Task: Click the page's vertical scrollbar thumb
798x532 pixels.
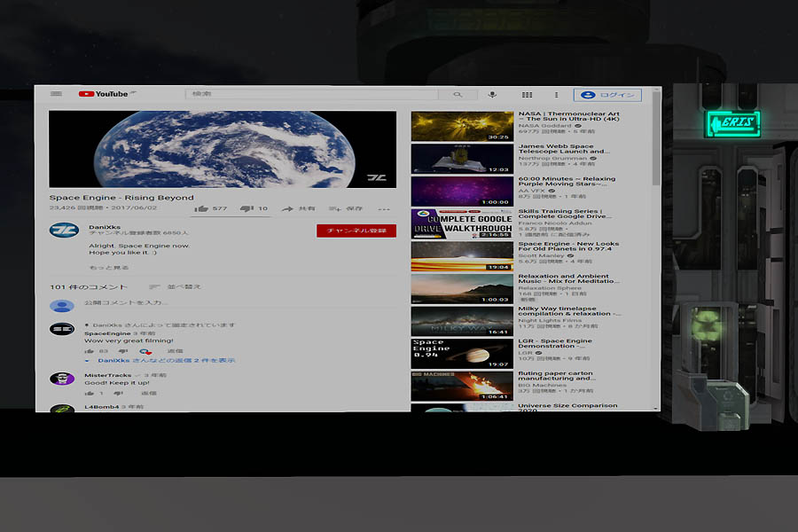Action: (x=656, y=138)
